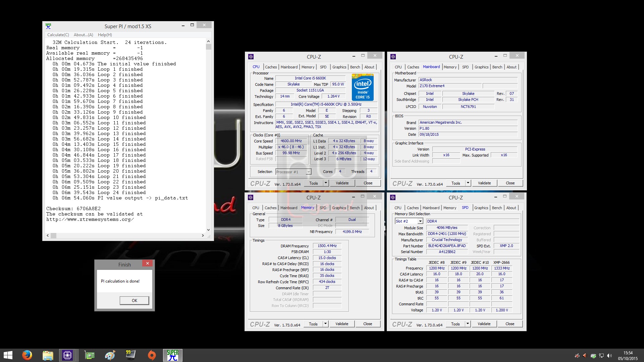This screenshot has height=362, width=644.
Task: Close the Finish dialog with red X
Action: pos(148,263)
